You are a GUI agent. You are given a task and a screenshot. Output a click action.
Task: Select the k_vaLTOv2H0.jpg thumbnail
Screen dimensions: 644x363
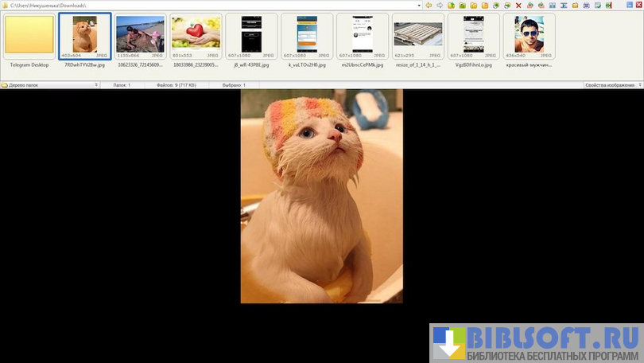[307, 37]
